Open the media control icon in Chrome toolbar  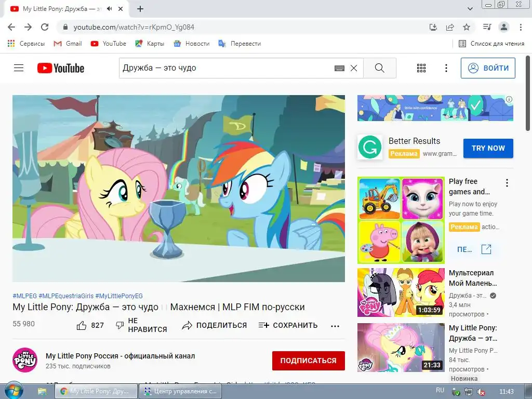point(487,27)
